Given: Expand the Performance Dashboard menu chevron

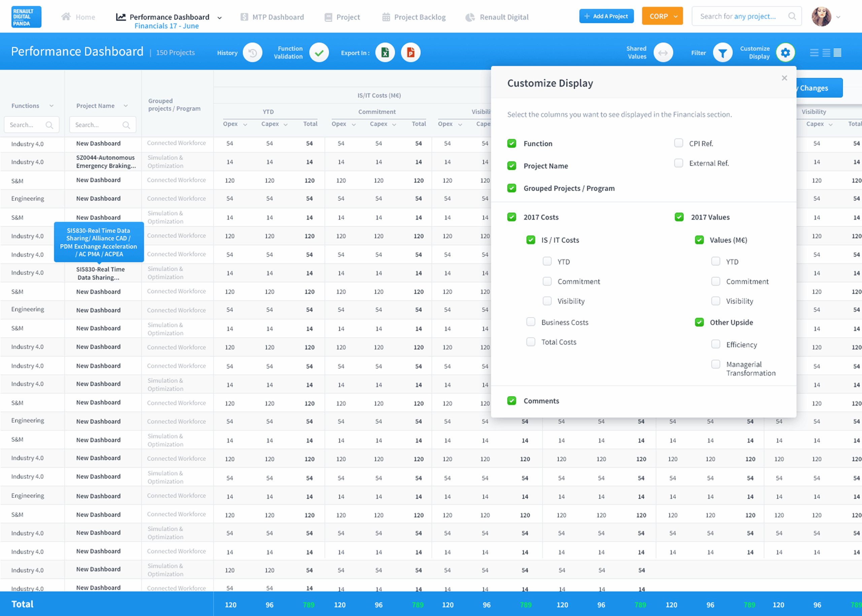Looking at the screenshot, I should (220, 17).
